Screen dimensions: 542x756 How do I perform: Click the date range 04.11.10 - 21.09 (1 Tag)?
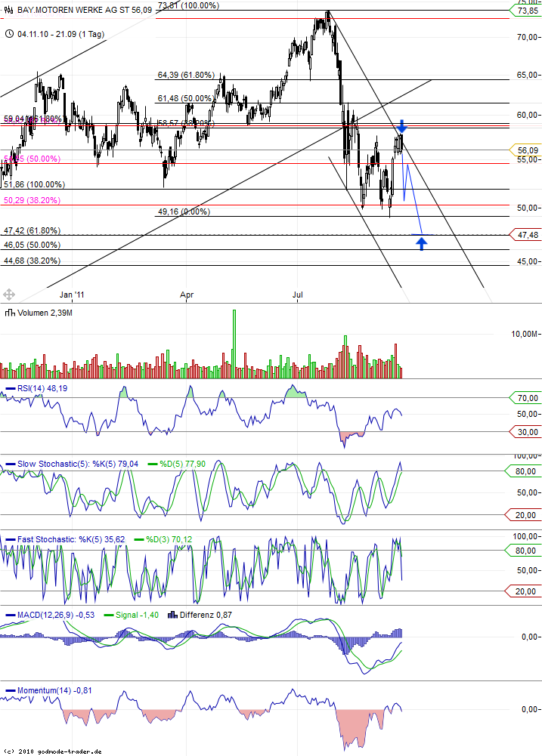point(60,34)
